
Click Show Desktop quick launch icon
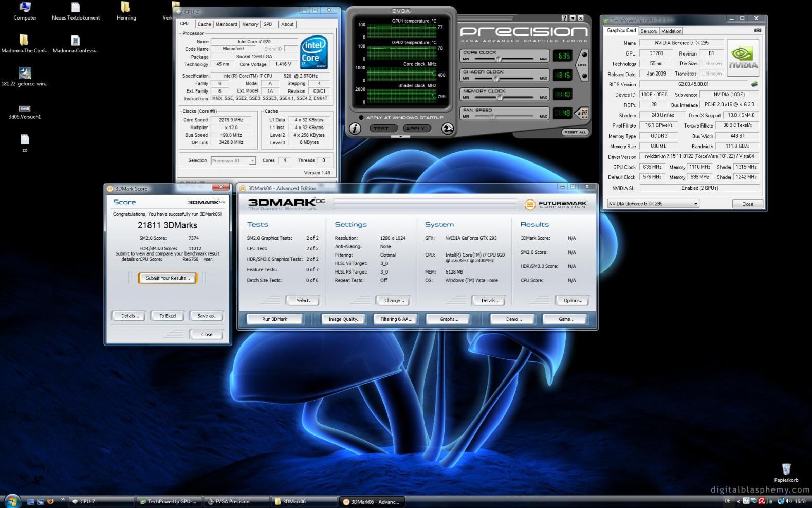[x=31, y=501]
